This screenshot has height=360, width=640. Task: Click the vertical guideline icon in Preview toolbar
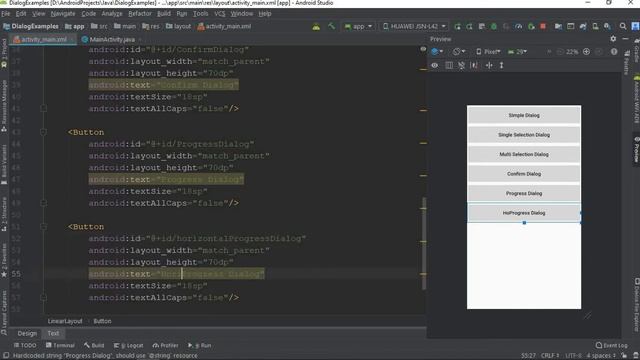point(501,65)
